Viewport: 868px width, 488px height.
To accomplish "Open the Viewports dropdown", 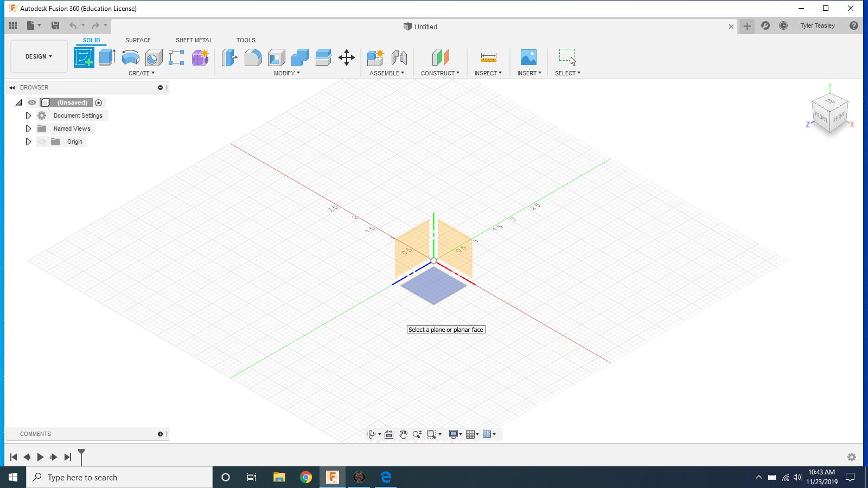I will tap(489, 434).
